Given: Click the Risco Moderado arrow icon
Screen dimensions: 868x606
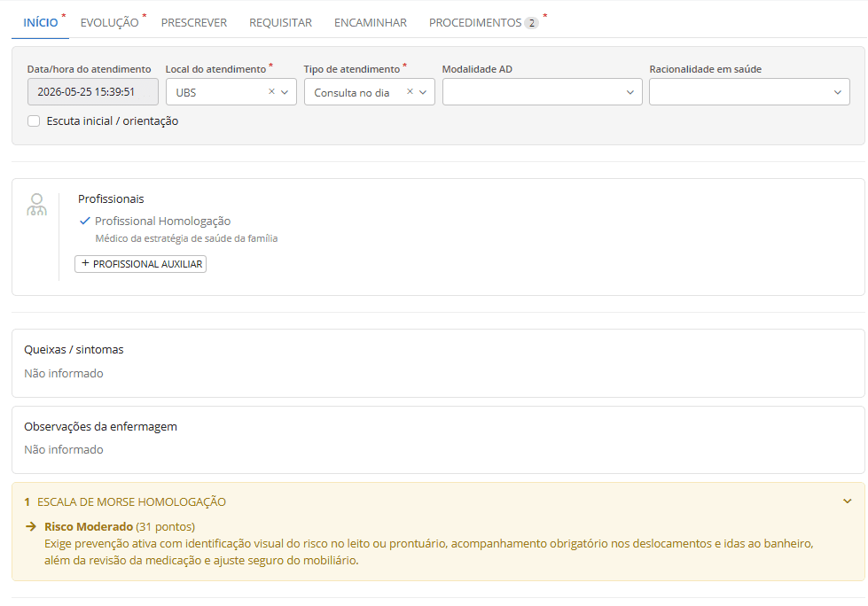Looking at the screenshot, I should pyautogui.click(x=31, y=526).
